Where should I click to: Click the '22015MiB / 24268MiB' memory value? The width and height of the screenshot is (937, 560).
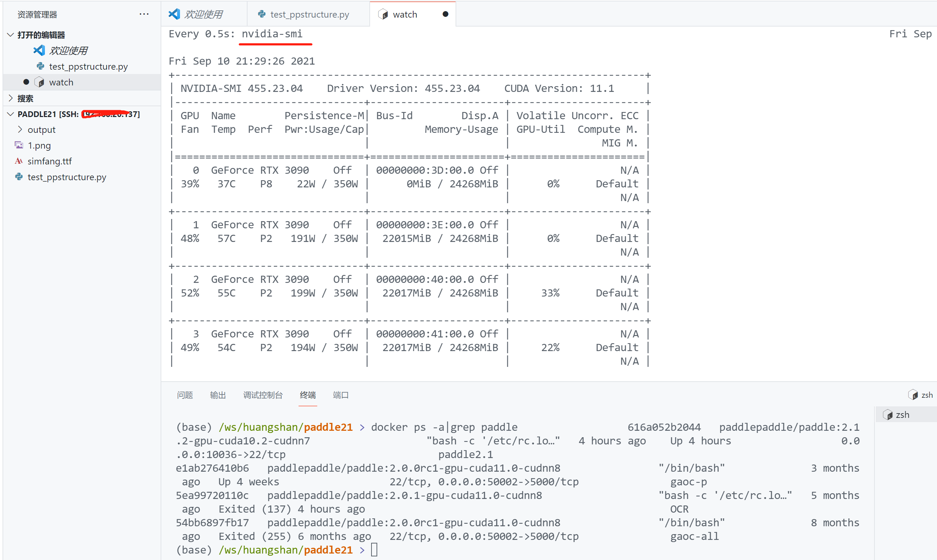440,238
